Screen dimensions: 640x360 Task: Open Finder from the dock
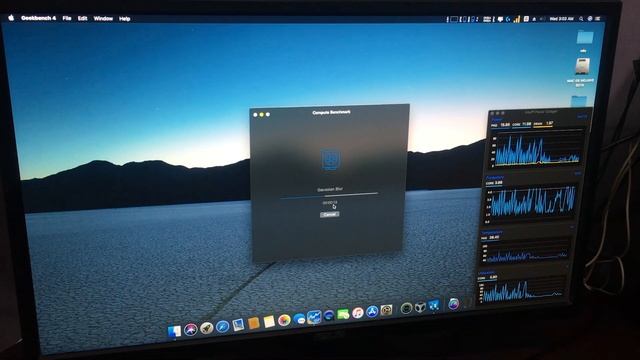(x=175, y=331)
